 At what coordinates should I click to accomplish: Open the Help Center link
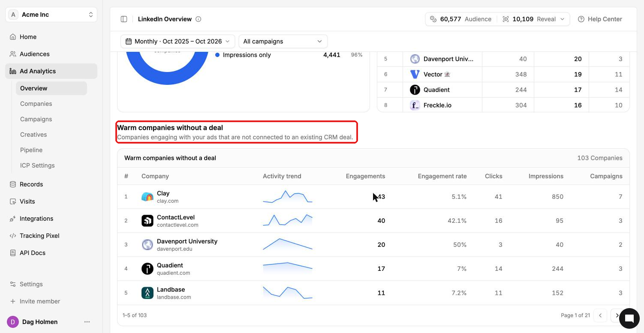(600, 19)
